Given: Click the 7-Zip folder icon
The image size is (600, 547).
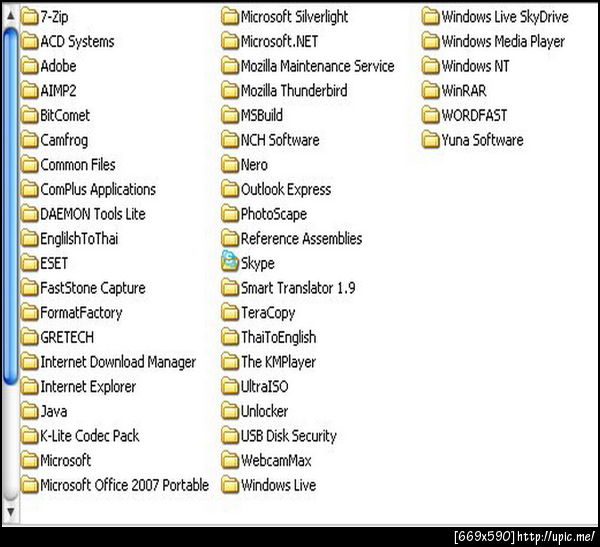Looking at the screenshot, I should pos(29,17).
